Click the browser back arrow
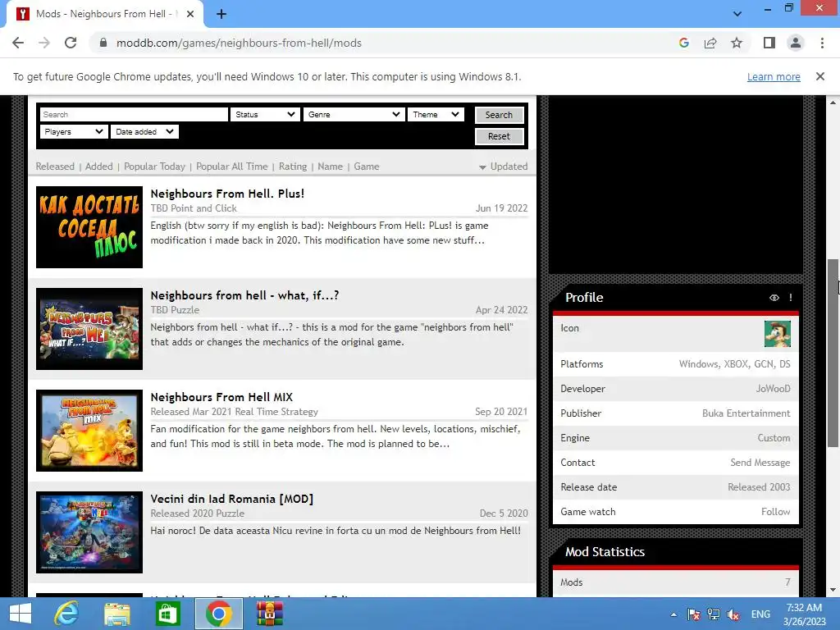The height and width of the screenshot is (630, 840). pos(18,43)
